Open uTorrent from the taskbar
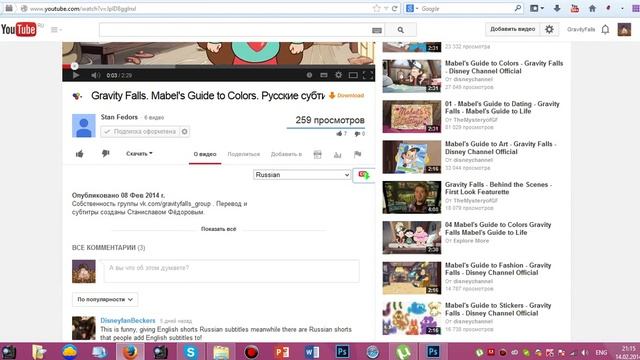 403,352
